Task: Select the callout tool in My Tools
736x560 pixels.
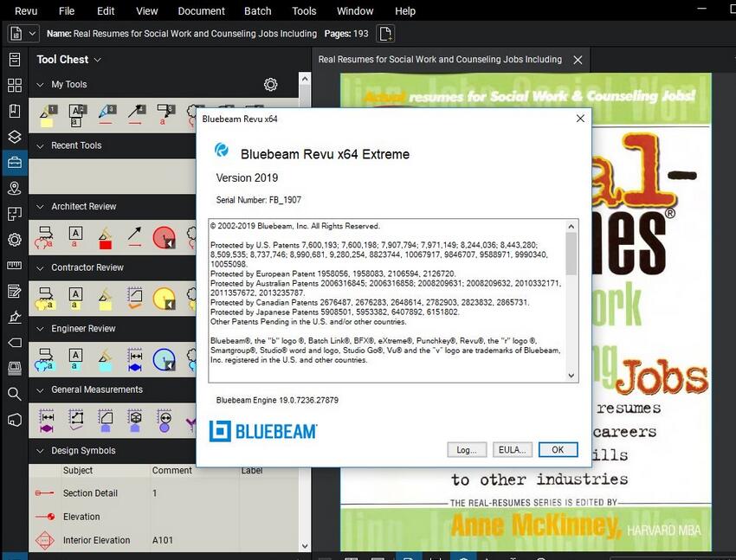Action: [165, 115]
